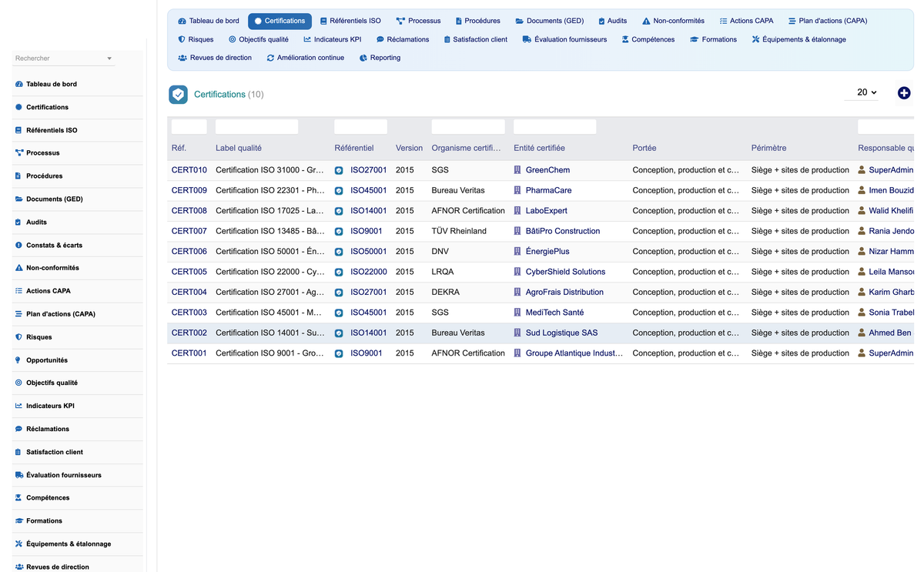The width and height of the screenshot is (924, 572).
Task: Click sidebar Réclamations speech bubble icon
Action: point(18,429)
